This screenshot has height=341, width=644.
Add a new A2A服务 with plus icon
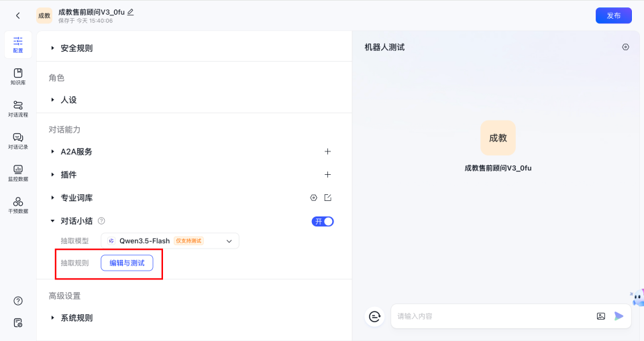click(x=328, y=151)
